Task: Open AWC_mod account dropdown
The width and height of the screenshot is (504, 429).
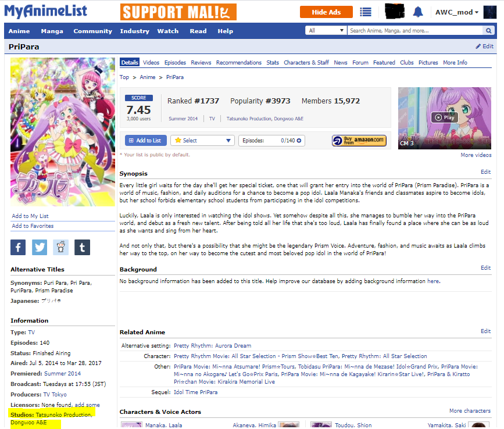Action: [457, 12]
